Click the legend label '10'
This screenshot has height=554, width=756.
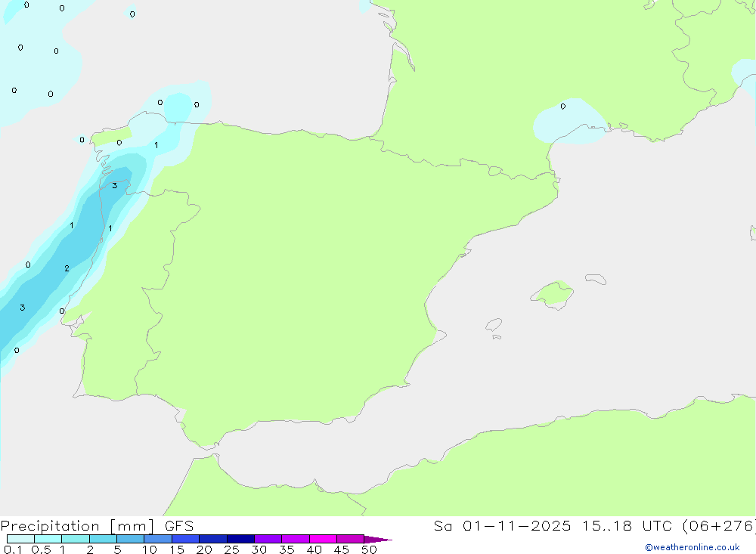(x=150, y=549)
